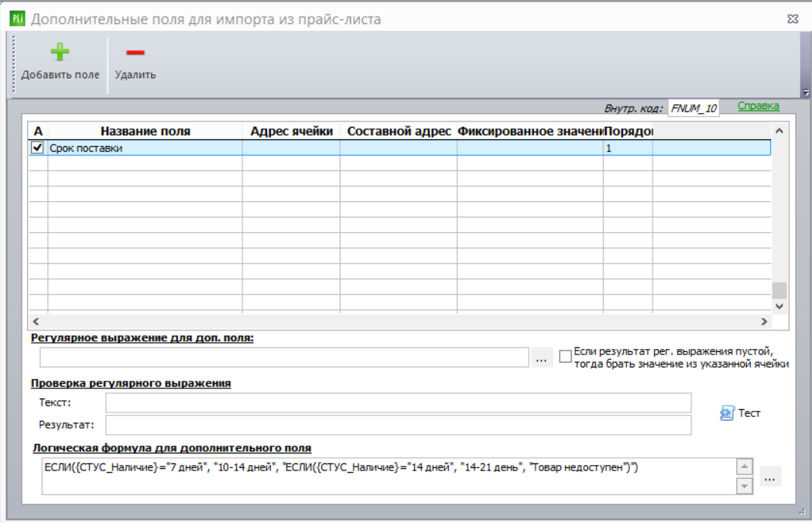Click the regular expression input field
812x523 pixels.
(284, 357)
